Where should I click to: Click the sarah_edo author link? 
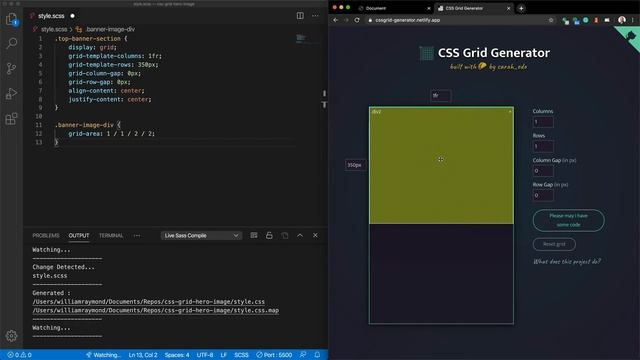point(512,67)
